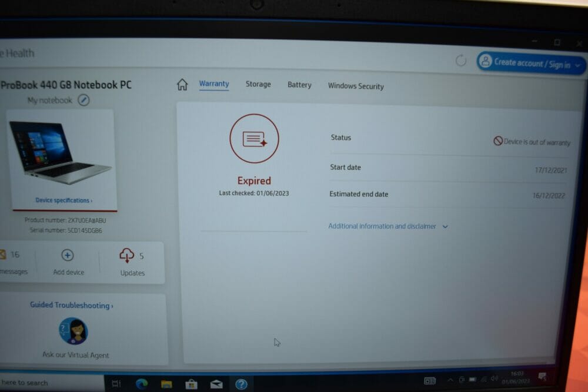Open Task View on the taskbar

pos(116,384)
